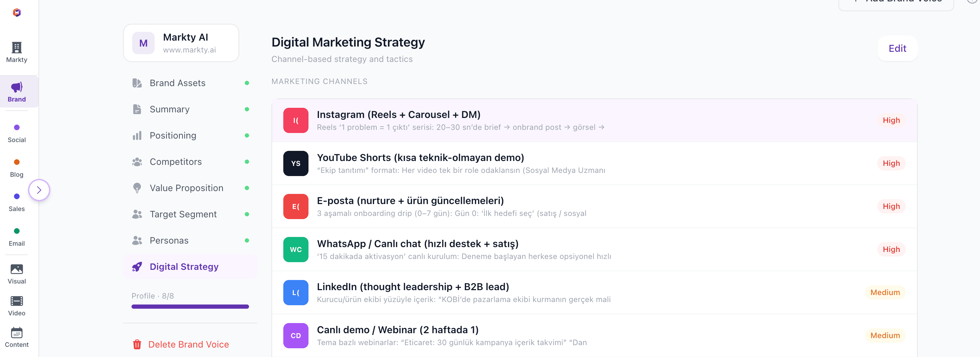The height and width of the screenshot is (357, 980).
Task: Click the Sales icon in the sidebar
Action: click(x=16, y=201)
